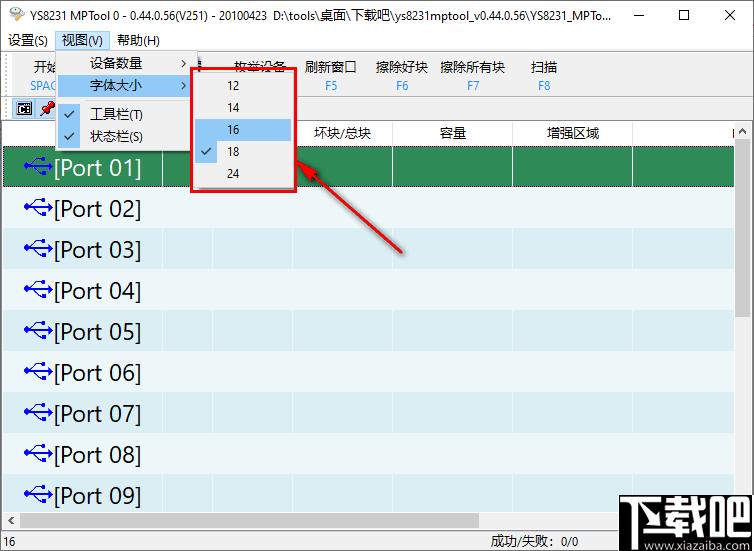The height and width of the screenshot is (551, 754).
Task: Toggle the 工具栏(T) toolbar visibility option
Action: tap(124, 114)
